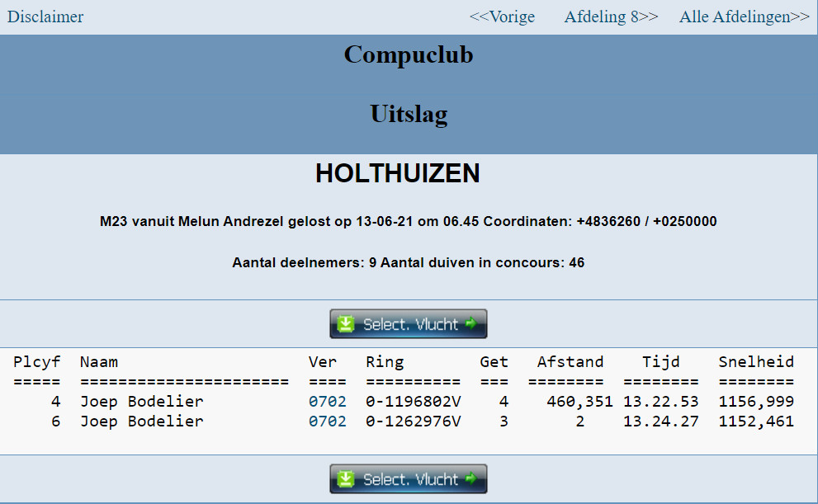Screen dimensions: 818x504
Task: Click Joep Bodelier in the placing 4 row
Action: (141, 402)
